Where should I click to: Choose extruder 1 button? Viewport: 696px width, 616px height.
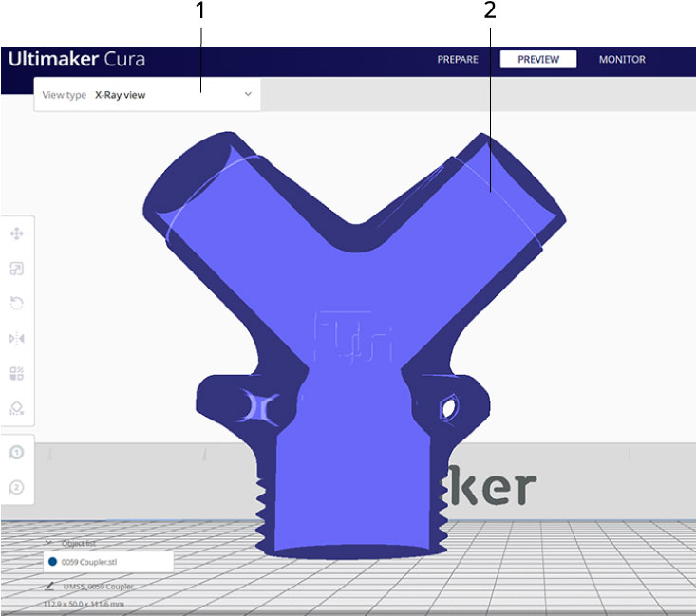[x=16, y=452]
